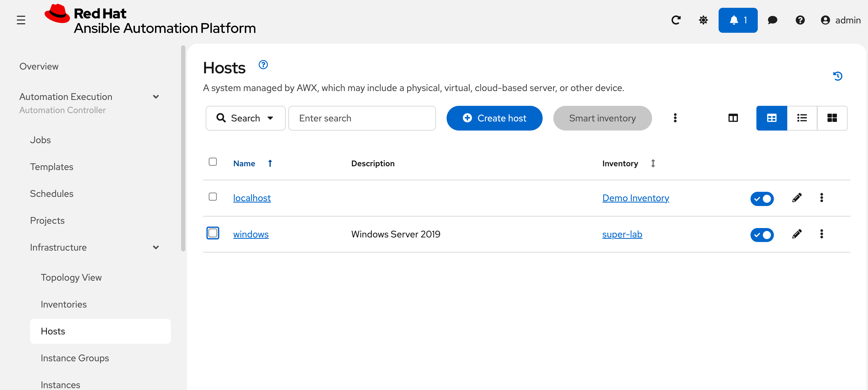Click the Create host button
The height and width of the screenshot is (390, 868).
pyautogui.click(x=494, y=118)
